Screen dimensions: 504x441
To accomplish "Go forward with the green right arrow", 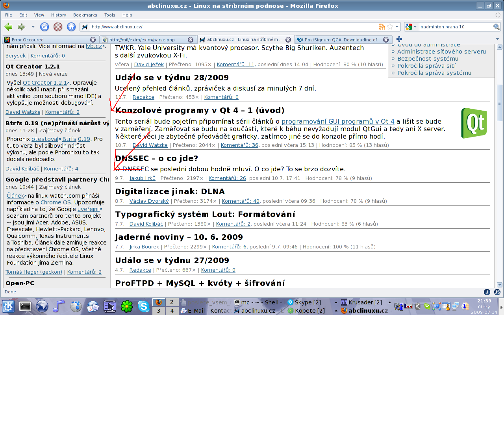I will point(22,27).
